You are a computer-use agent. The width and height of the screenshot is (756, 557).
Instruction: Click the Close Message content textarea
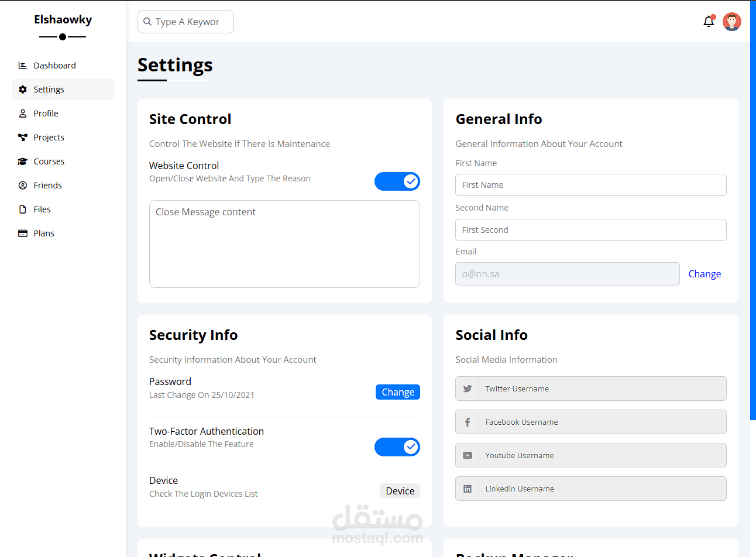(x=284, y=244)
